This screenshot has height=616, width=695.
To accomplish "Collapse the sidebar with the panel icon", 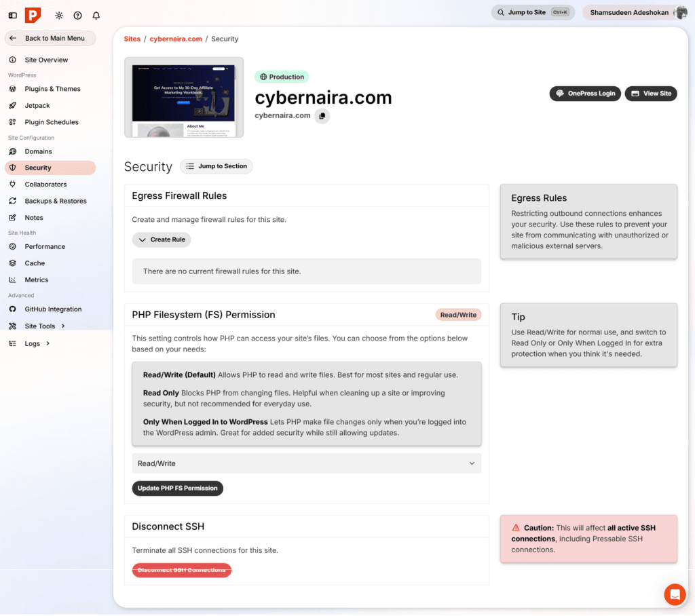I will [12, 15].
